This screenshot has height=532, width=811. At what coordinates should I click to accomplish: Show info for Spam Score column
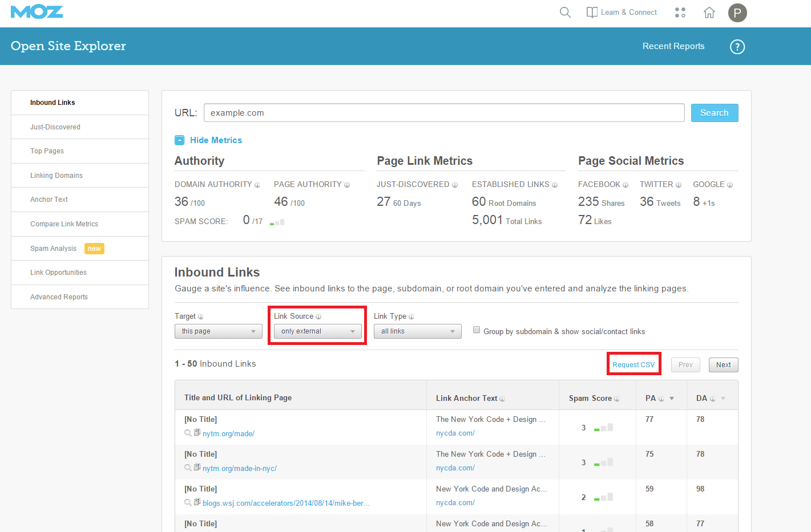[617, 399]
